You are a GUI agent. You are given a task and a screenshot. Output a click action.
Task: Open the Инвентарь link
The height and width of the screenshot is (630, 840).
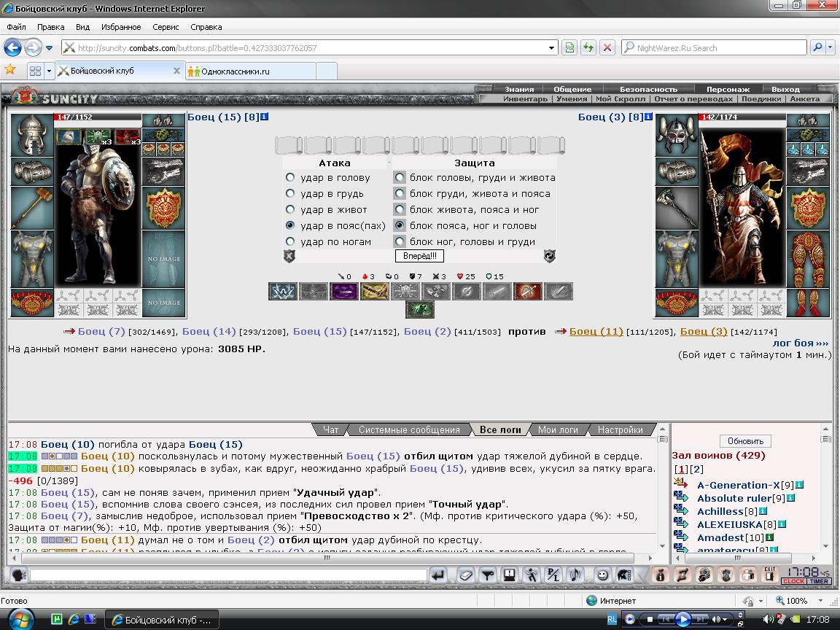(x=525, y=98)
